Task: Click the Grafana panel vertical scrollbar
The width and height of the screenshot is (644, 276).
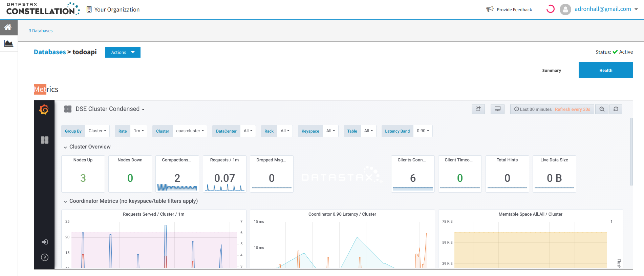Action: coord(631,152)
